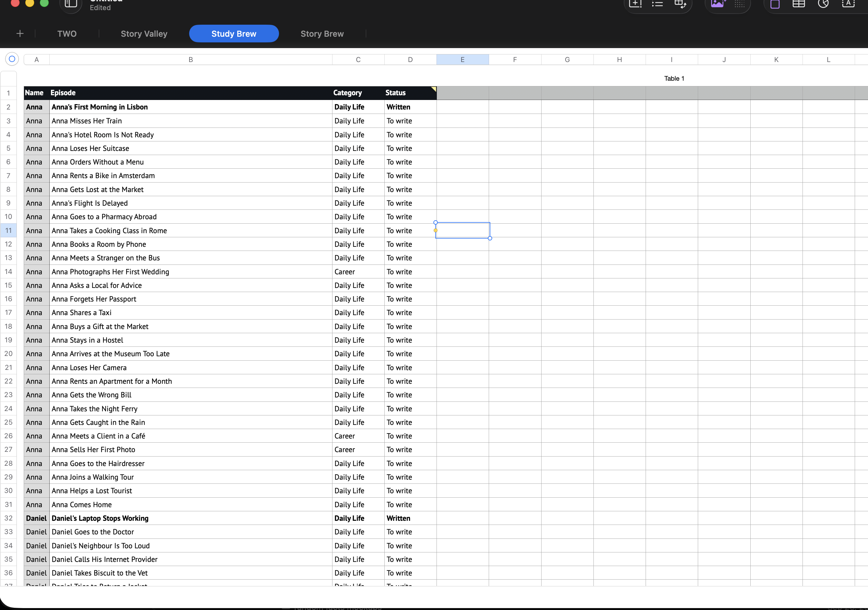Click the pivot table toolbar icon
Viewport: 868px width, 610px height.
(x=680, y=4)
